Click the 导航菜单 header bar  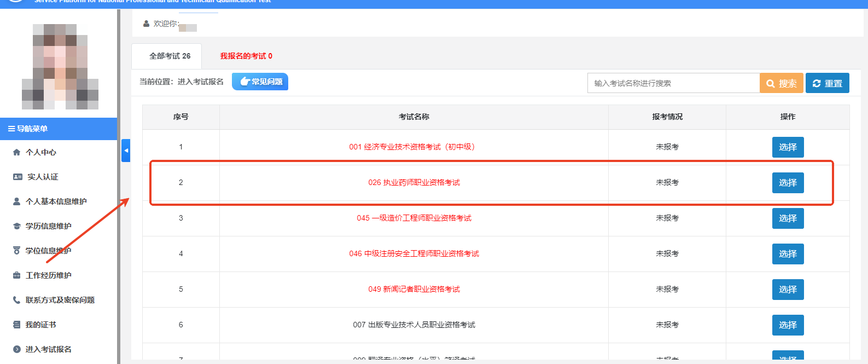(59, 129)
